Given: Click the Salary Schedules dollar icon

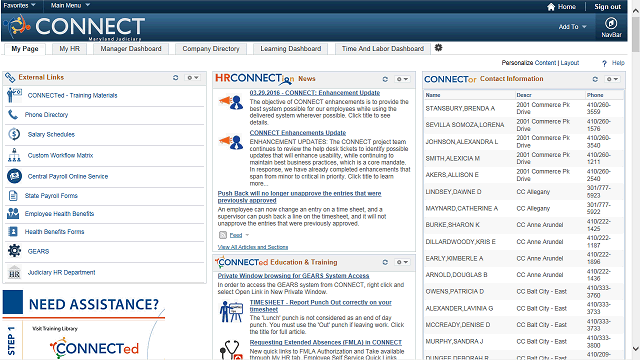Looking at the screenshot, I should point(14,134).
